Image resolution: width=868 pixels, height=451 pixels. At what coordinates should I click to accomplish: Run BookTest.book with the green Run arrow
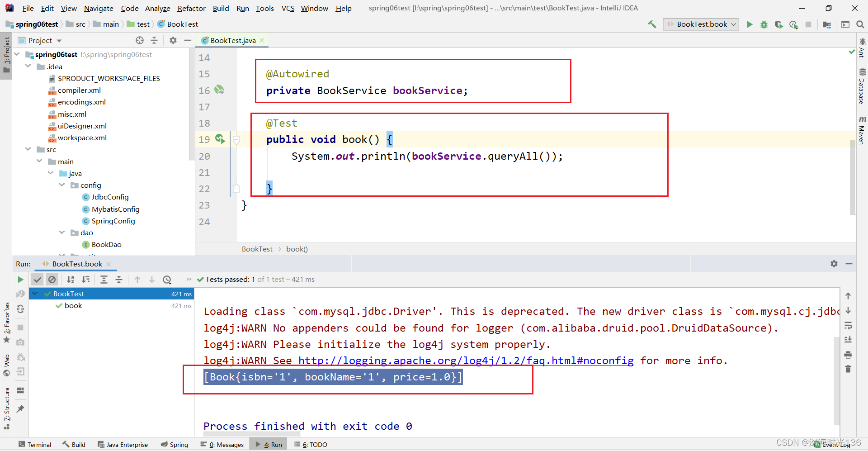click(x=750, y=24)
